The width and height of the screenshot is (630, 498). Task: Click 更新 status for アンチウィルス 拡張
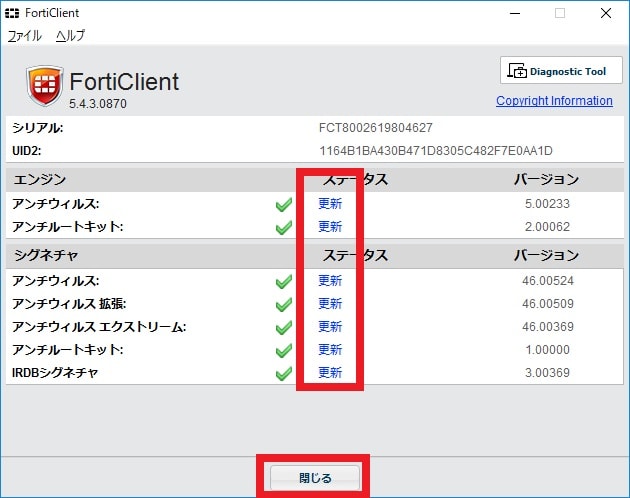point(330,303)
